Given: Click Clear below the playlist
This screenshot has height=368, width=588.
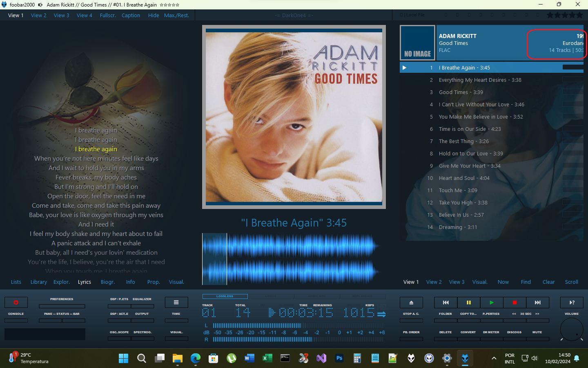Looking at the screenshot, I should [x=548, y=282].
